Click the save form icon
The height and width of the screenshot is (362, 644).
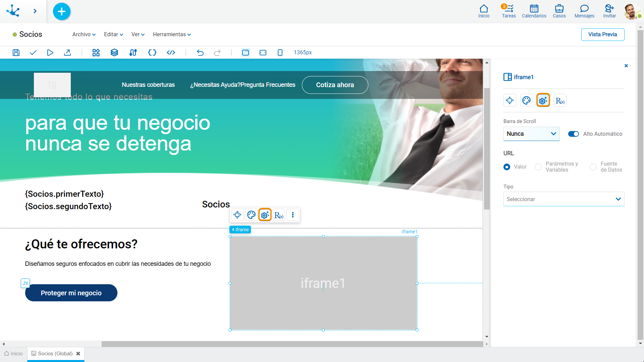16,53
